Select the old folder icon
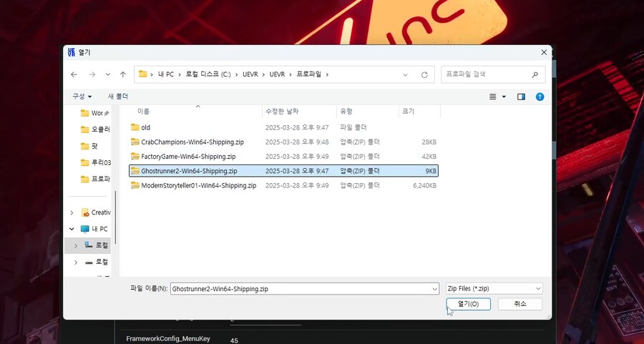This screenshot has height=344, width=644. click(135, 127)
